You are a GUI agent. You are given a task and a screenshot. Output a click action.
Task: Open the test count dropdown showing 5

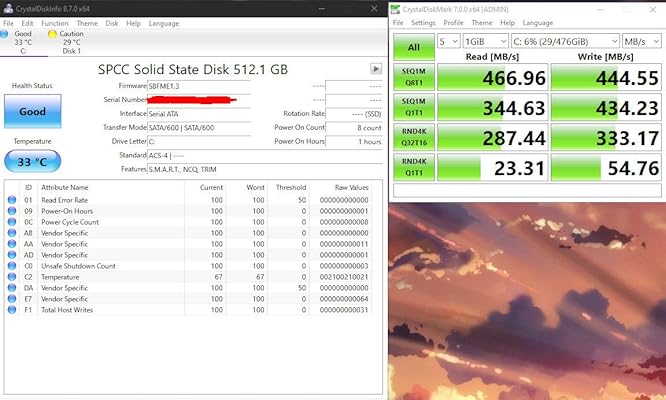449,41
